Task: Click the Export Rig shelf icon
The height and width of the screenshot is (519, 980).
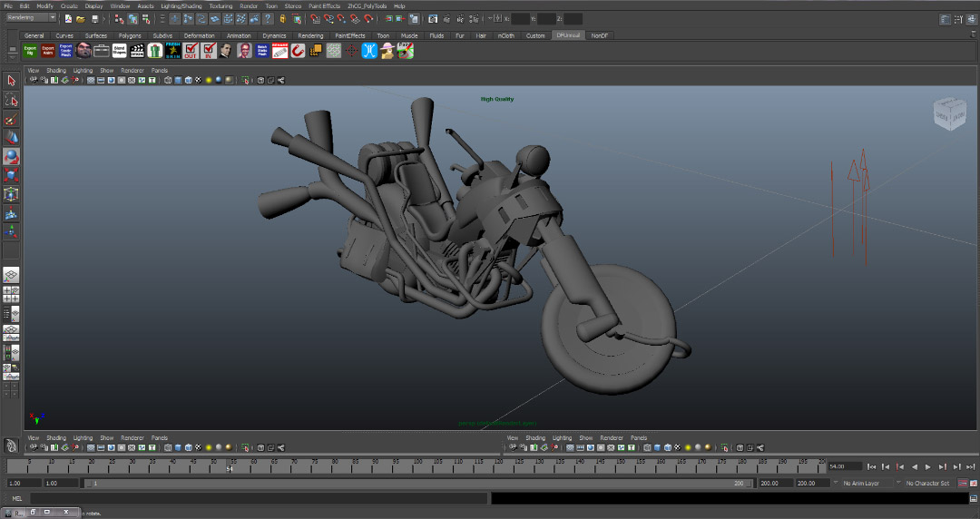Action: pos(30,51)
